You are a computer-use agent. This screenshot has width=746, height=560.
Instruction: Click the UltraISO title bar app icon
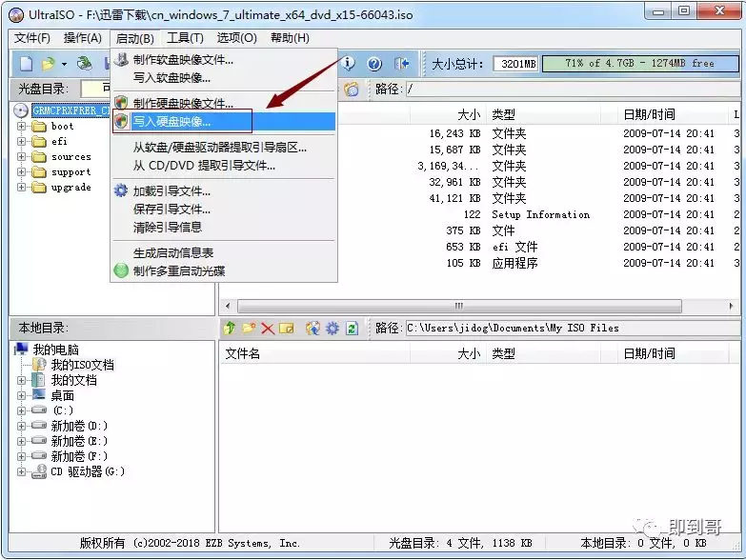point(16,14)
